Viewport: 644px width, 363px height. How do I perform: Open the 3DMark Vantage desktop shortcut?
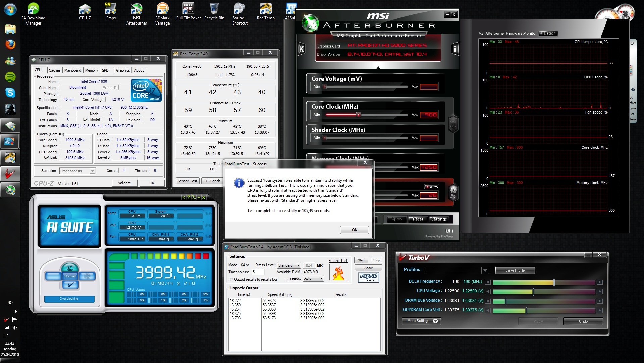tap(162, 14)
